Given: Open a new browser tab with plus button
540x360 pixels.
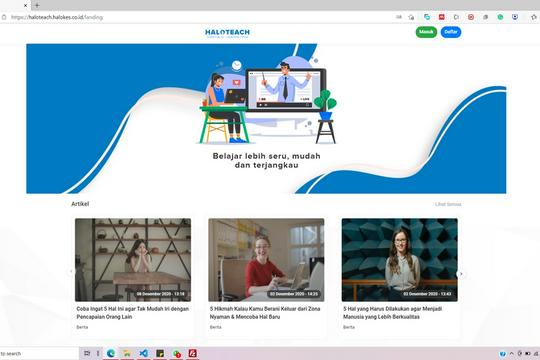Looking at the screenshot, I should (37, 5).
